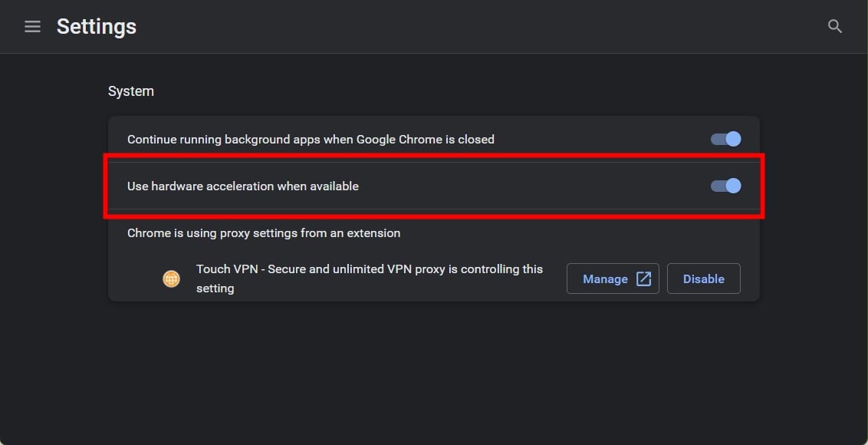Click the Settings page title
The width and height of the screenshot is (868, 445).
coord(97,27)
